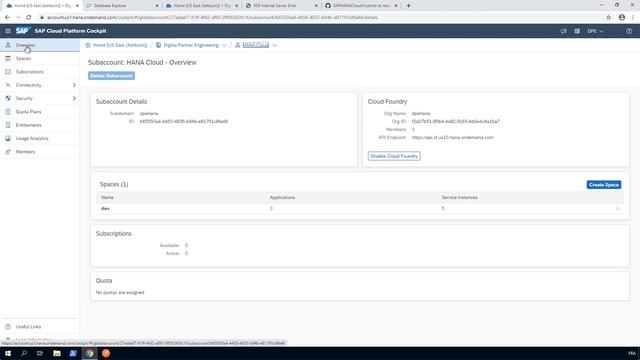Select Connectivity in the sidebar

point(29,85)
